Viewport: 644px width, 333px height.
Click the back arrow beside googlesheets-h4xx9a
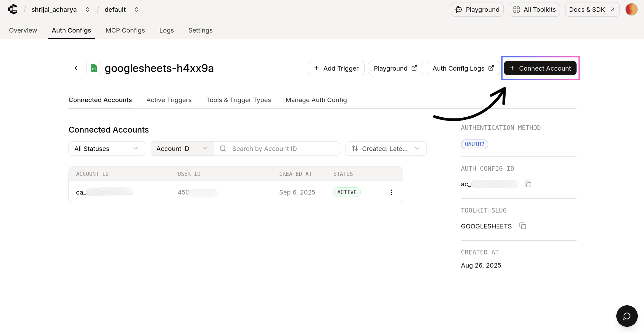pos(76,68)
